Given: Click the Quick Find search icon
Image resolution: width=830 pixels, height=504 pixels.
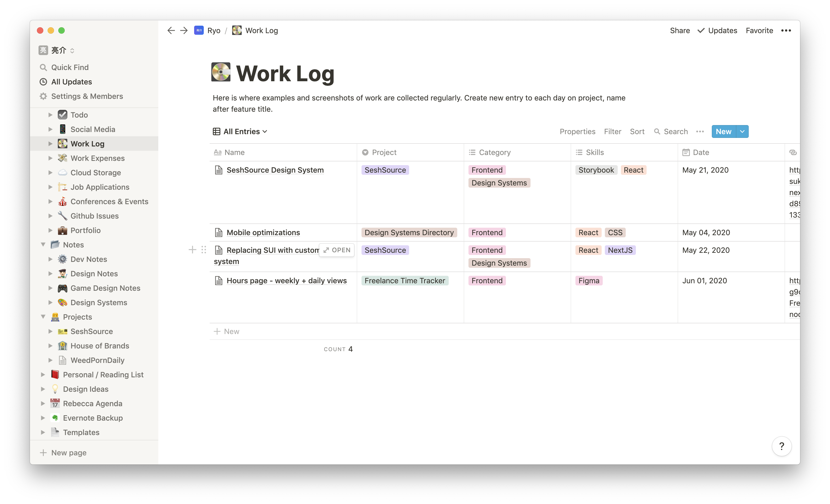Looking at the screenshot, I should tap(44, 67).
